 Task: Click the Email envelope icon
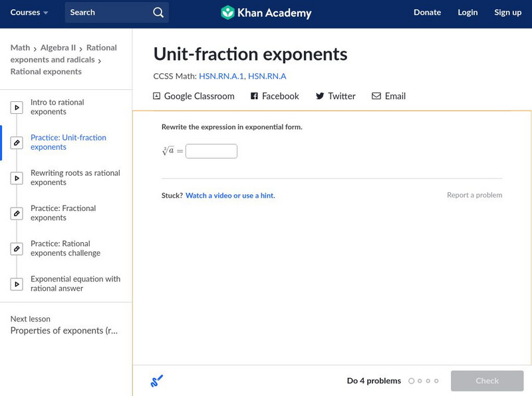click(x=376, y=96)
